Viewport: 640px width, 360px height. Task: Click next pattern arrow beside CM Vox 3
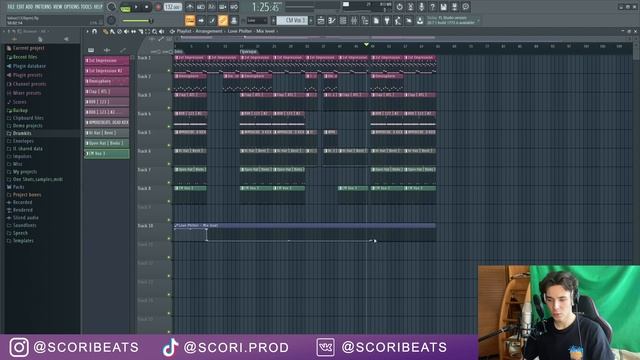tap(311, 20)
